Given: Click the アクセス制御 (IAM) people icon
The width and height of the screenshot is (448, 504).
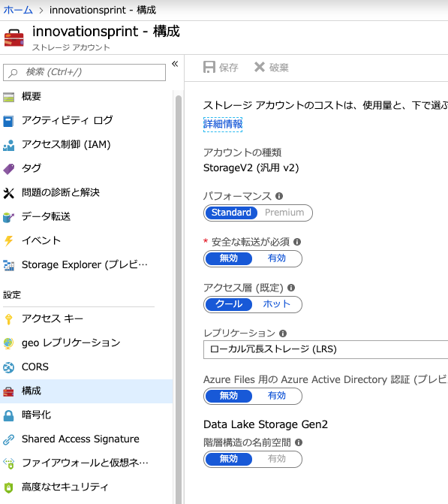Looking at the screenshot, I should (9, 145).
